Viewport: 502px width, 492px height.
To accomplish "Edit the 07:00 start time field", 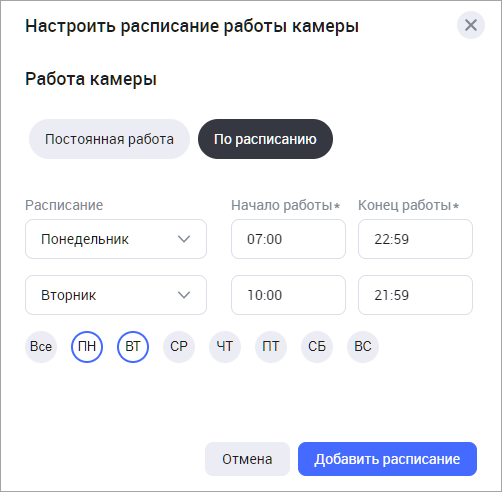I will pyautogui.click(x=288, y=239).
